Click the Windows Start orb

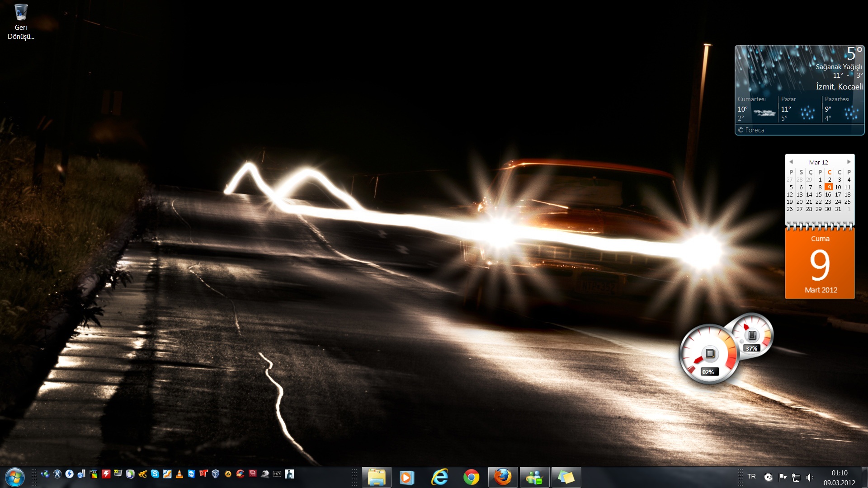pyautogui.click(x=14, y=477)
